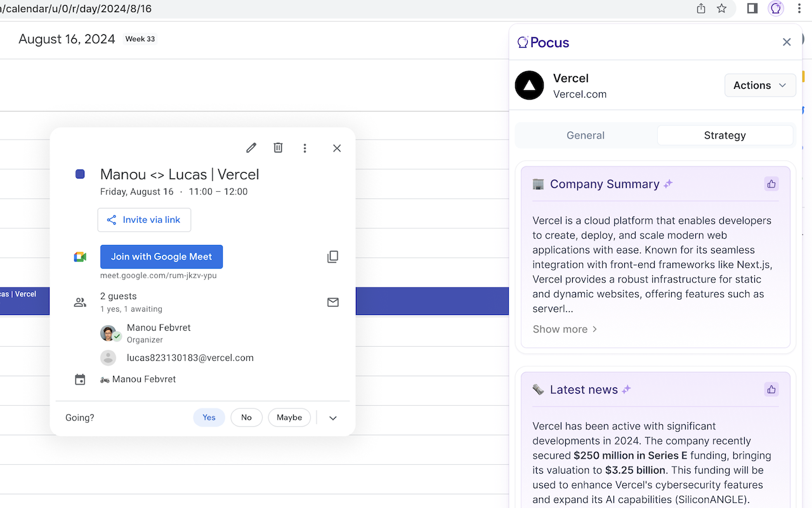Click the blue event color square
The image size is (812, 508).
click(x=80, y=174)
